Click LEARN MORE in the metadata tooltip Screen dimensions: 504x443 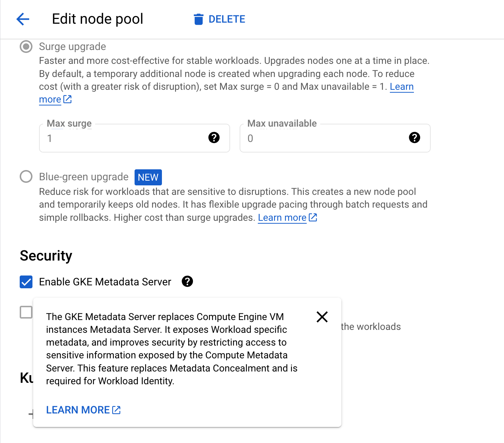[x=78, y=410]
